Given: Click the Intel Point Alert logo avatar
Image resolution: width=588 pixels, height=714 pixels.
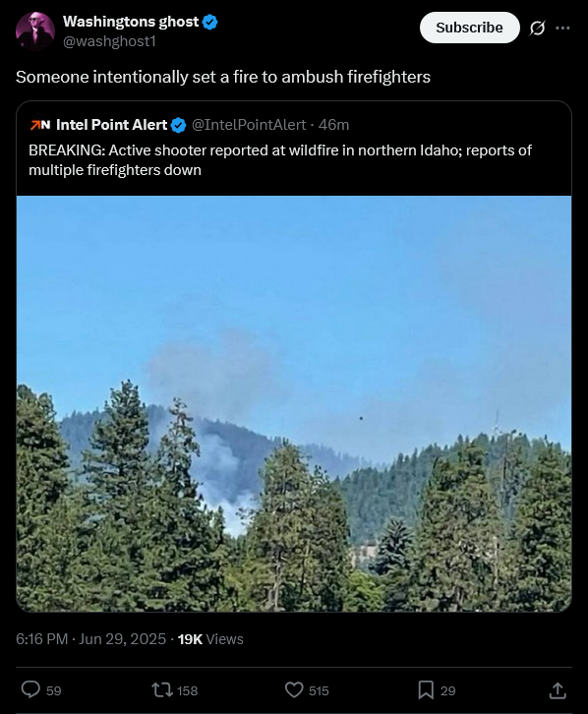Looking at the screenshot, I should [x=40, y=125].
